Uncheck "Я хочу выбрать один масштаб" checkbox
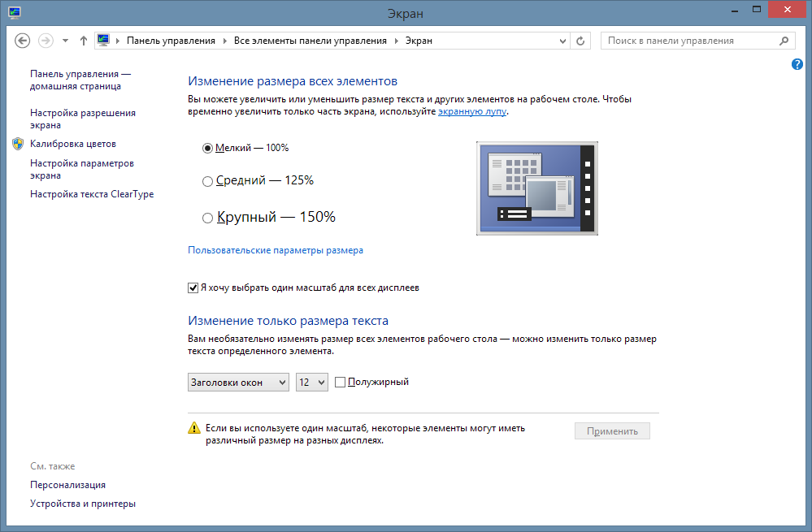Viewport: 812px width, 532px height. coord(193,288)
